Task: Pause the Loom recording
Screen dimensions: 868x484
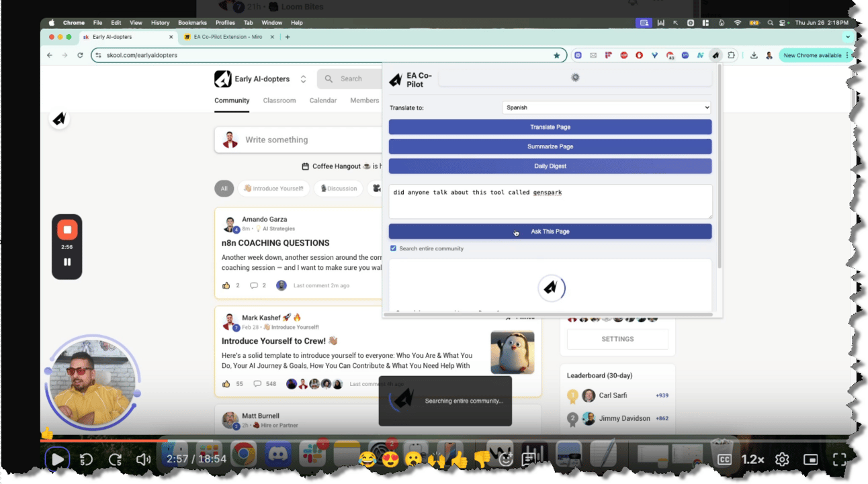Action: pyautogui.click(x=67, y=262)
